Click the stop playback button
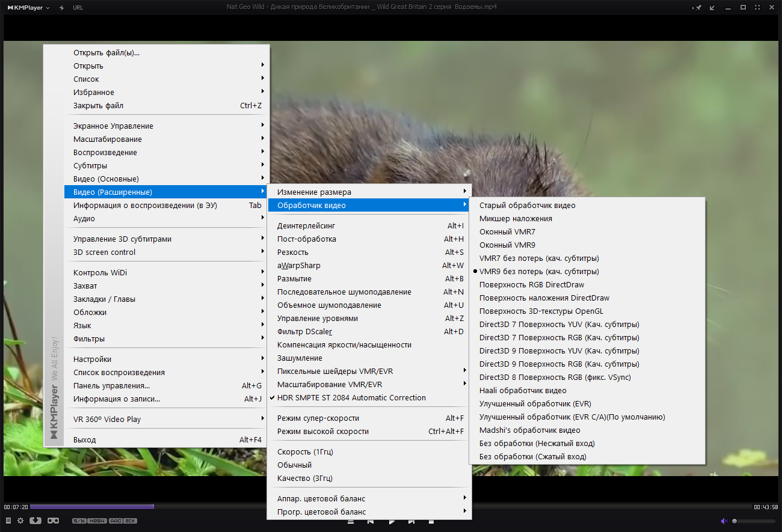Screen dimensions: 782x532 [431, 522]
